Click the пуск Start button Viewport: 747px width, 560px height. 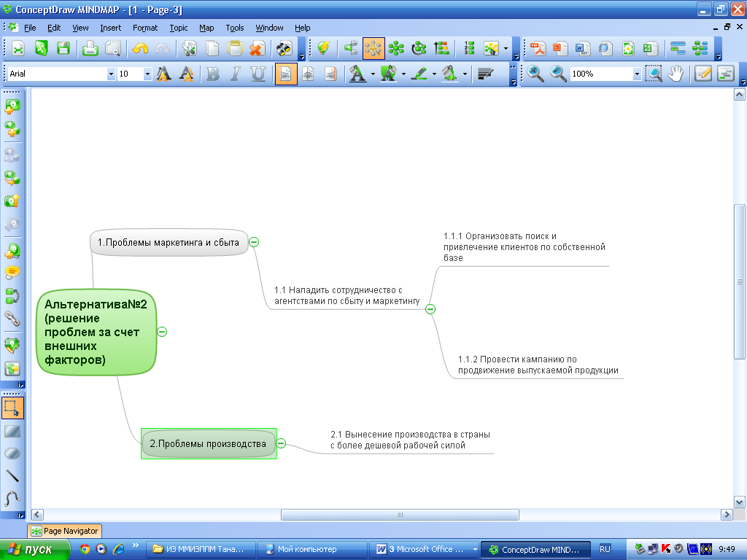point(34,550)
